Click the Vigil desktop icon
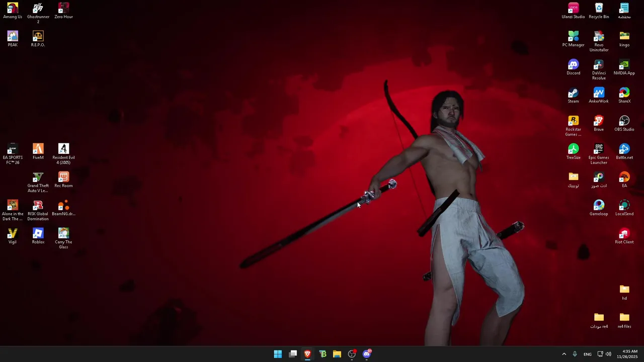644x362 pixels. coord(13,236)
